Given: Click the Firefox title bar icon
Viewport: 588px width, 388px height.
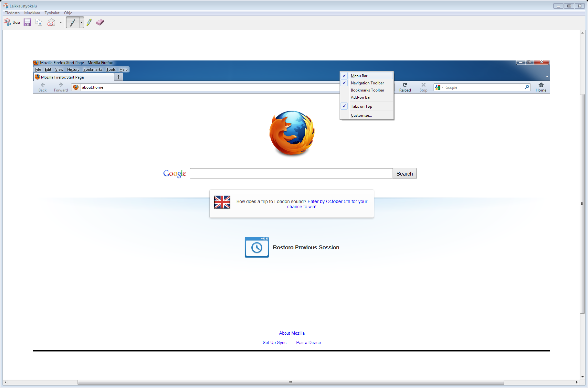Looking at the screenshot, I should coord(36,63).
